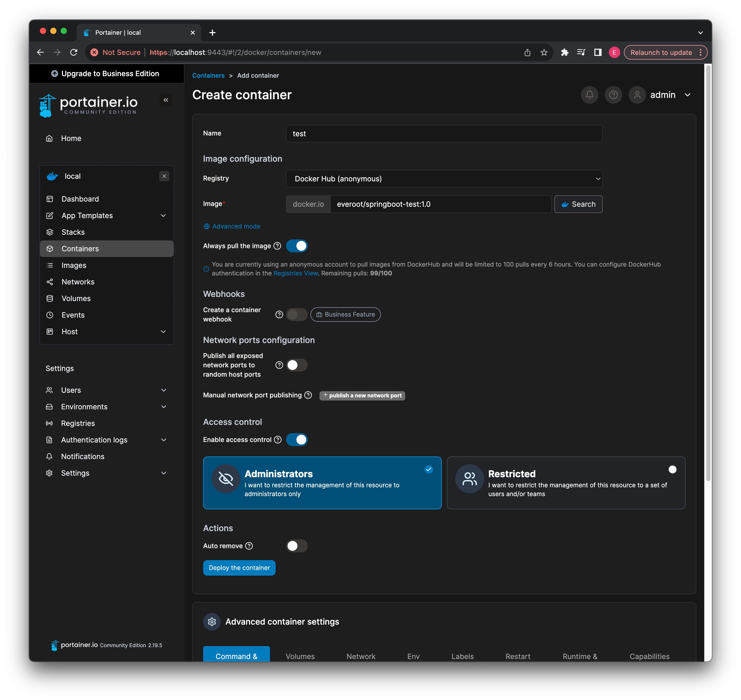Click the browser back arrow

40,53
